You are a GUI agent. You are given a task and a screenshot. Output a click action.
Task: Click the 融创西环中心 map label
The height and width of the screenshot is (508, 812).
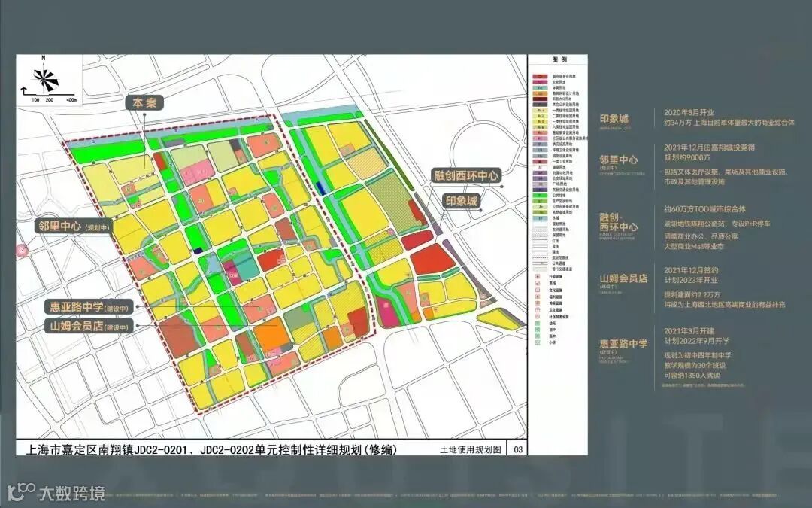click(466, 175)
